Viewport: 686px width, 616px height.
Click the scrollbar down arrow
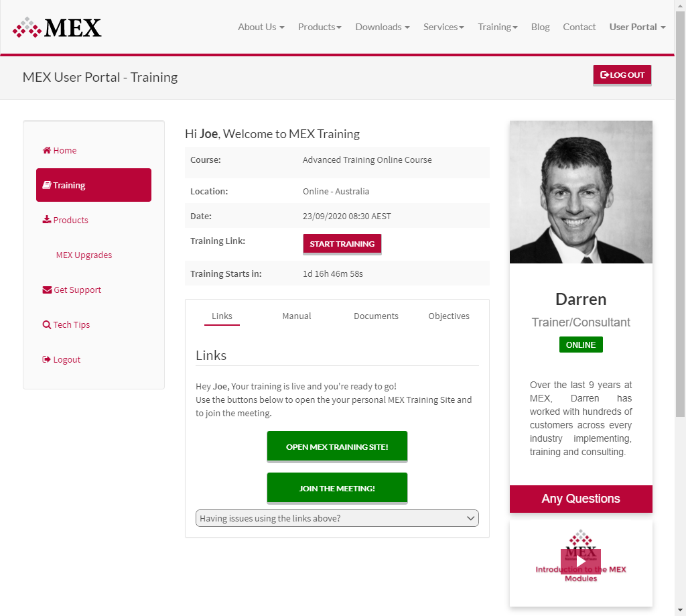coord(680,610)
